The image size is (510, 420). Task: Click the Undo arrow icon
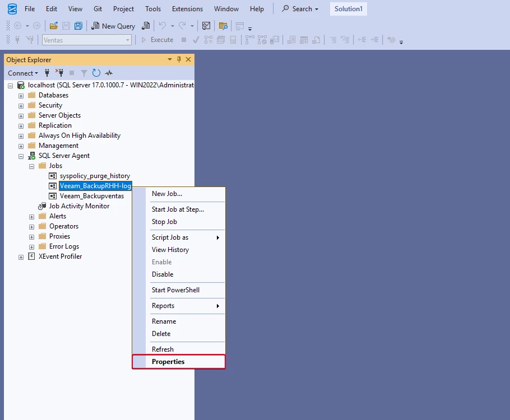pyautogui.click(x=163, y=26)
